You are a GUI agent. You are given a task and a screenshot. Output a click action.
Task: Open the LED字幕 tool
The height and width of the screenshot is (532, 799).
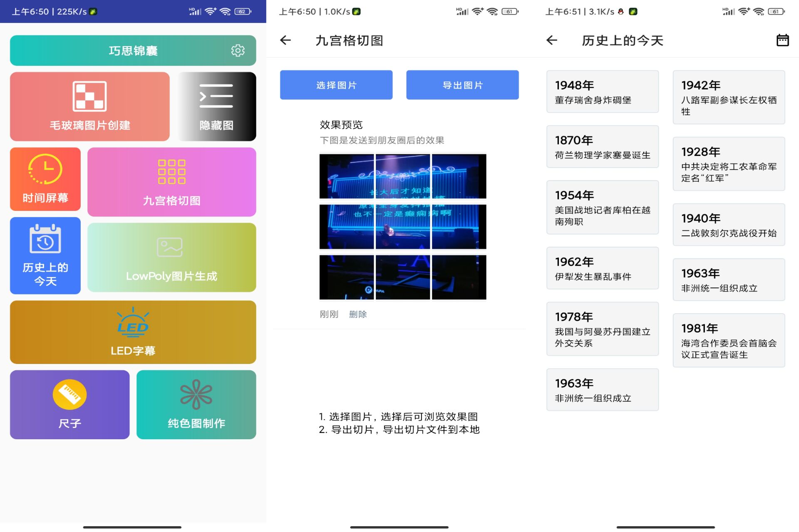coord(133,332)
